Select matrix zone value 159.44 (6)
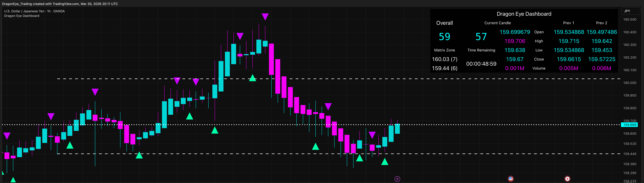Viewport: 644px width, 183px height. (x=445, y=68)
